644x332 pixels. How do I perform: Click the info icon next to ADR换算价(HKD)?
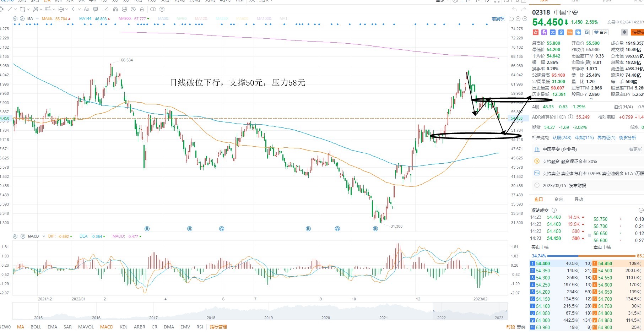pyautogui.click(x=570, y=117)
